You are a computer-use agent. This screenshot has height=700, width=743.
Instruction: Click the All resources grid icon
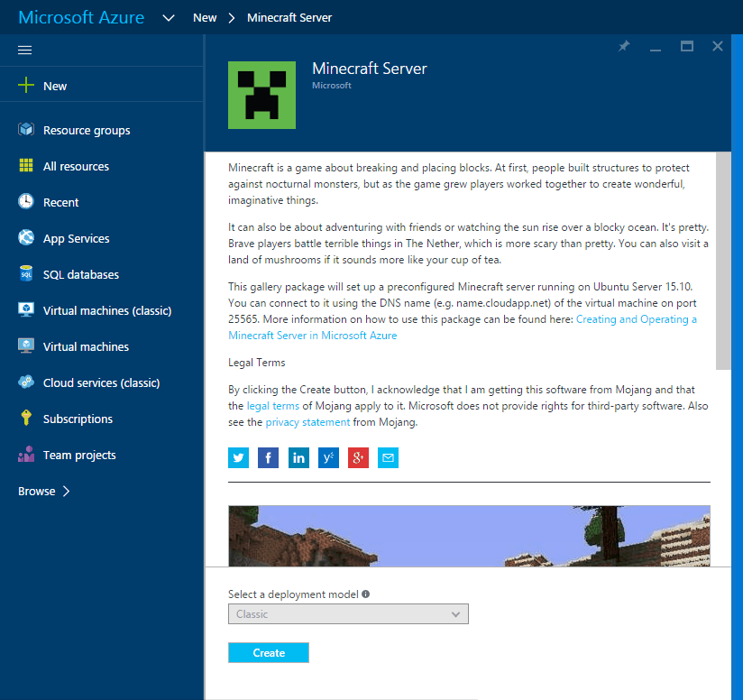[x=26, y=165]
